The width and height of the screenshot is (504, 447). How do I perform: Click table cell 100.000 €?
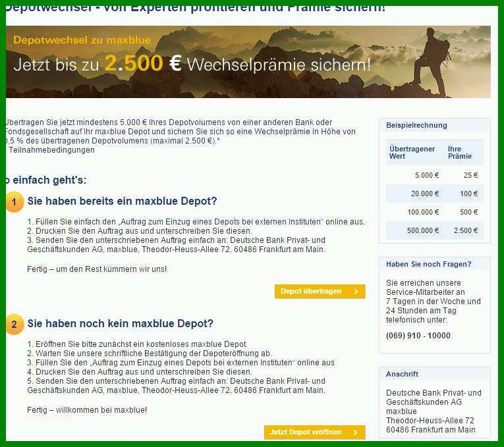pos(423,212)
